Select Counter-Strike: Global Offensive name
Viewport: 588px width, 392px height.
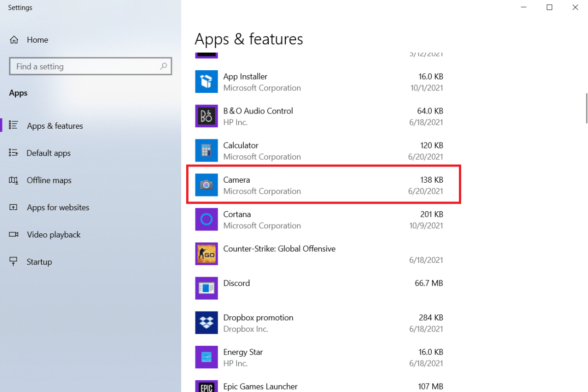pos(280,249)
